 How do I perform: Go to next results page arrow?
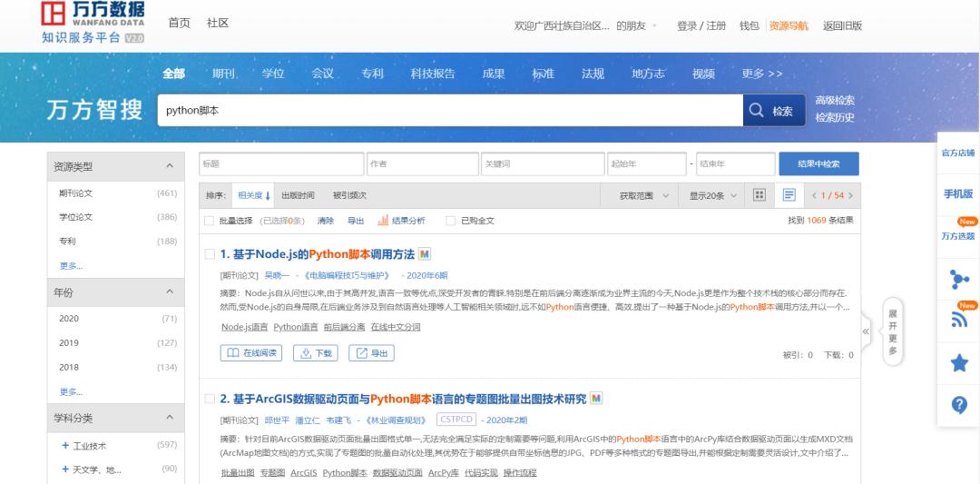pos(850,196)
